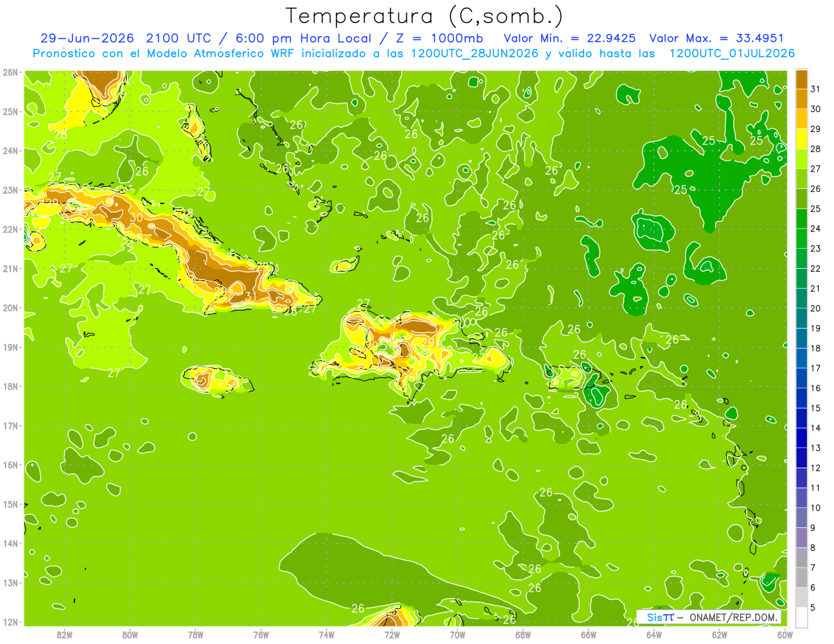
Task: Click the title "Temperatura (C,somb.)"
Action: (425, 16)
